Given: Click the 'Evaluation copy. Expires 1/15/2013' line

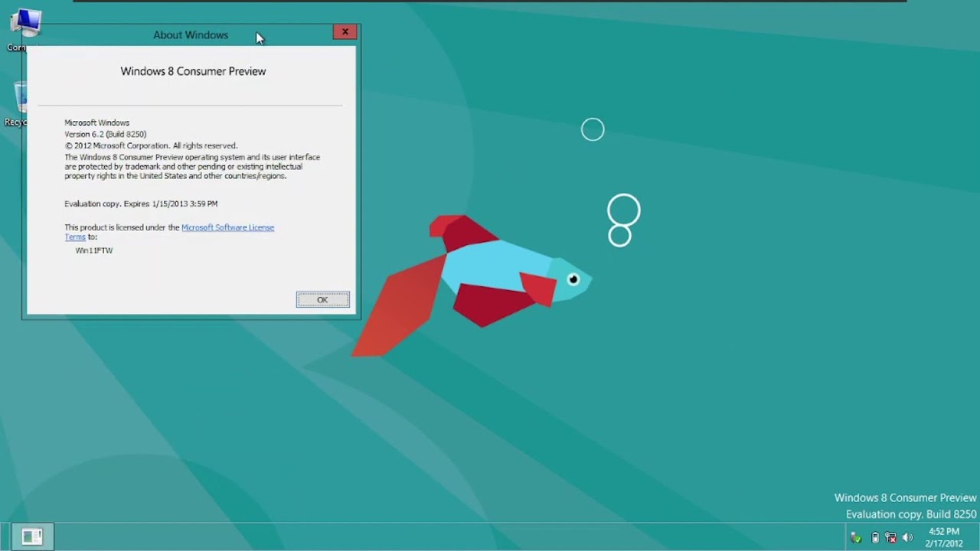Looking at the screenshot, I should [141, 204].
